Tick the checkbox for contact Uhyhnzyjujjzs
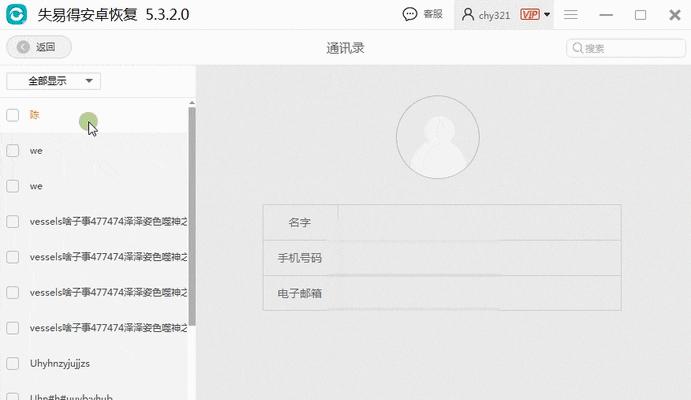Screen dimensions: 691x400 (13, 363)
